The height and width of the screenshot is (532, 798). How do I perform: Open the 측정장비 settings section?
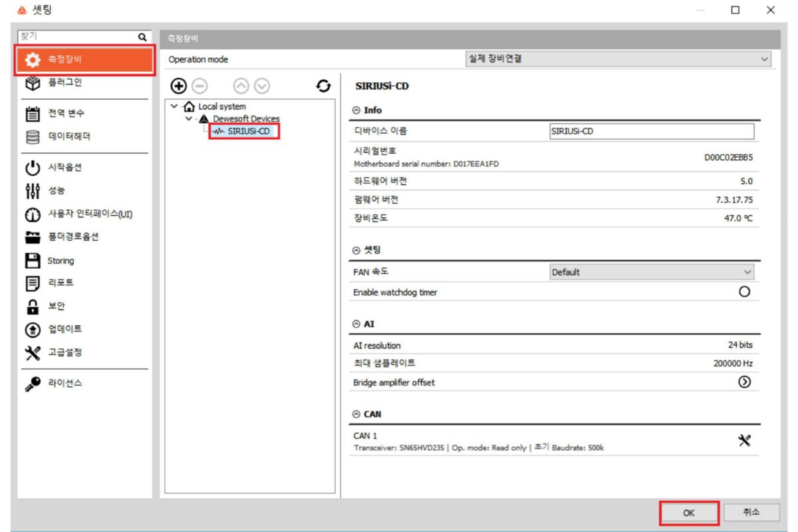pyautogui.click(x=86, y=60)
